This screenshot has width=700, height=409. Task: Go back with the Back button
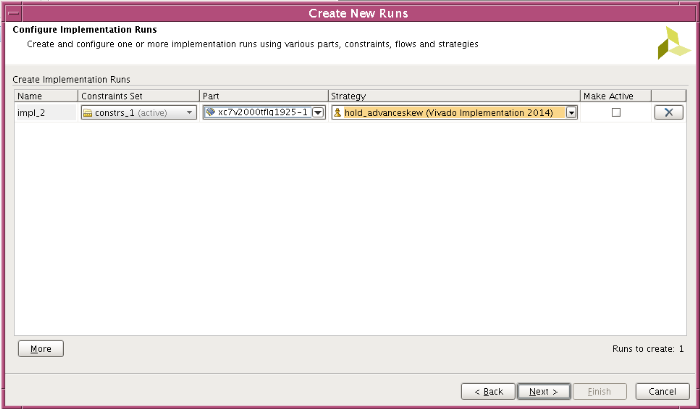(x=489, y=391)
